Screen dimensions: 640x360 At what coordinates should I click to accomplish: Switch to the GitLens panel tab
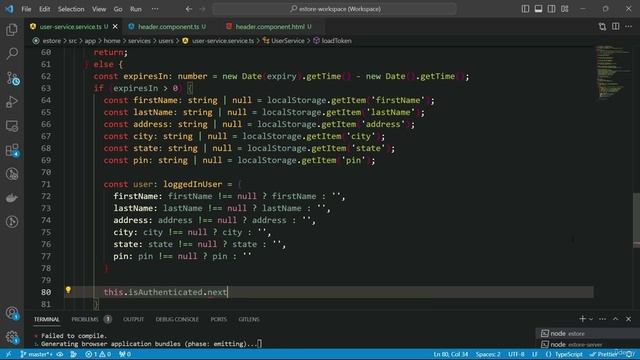(x=249, y=319)
